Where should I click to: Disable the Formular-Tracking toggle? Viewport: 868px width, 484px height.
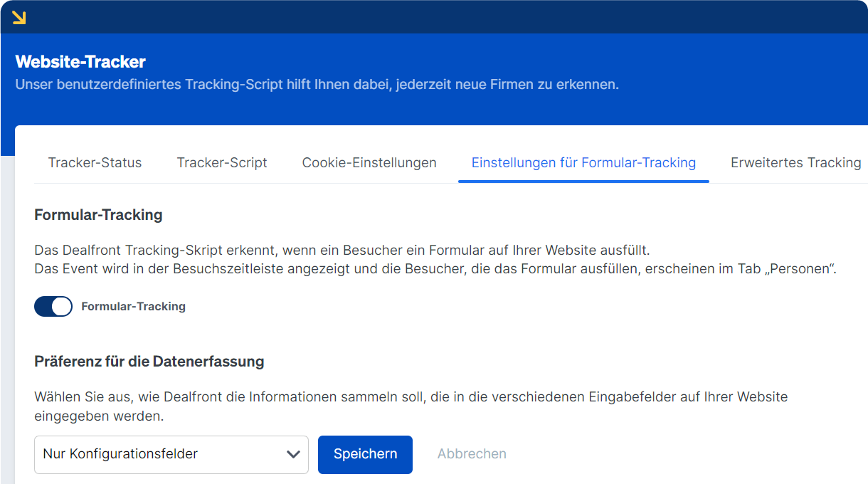[53, 306]
